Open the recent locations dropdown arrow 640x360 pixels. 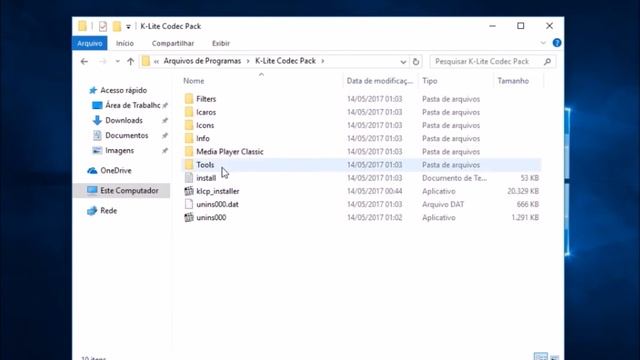click(x=117, y=61)
